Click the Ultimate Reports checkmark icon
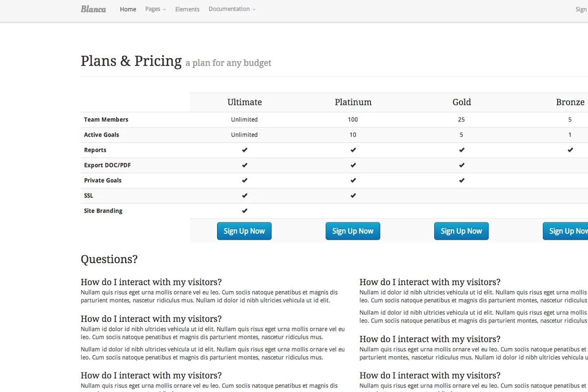This screenshot has width=588, height=392. pyautogui.click(x=245, y=150)
